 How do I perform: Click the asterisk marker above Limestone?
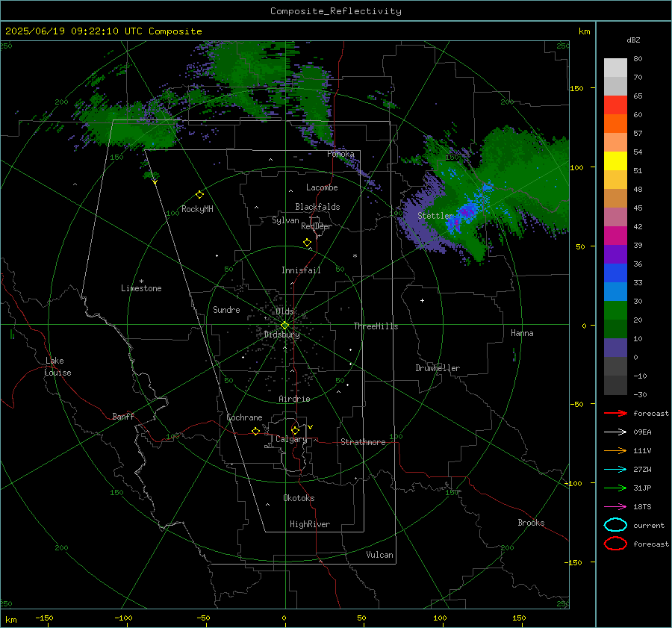[x=141, y=282]
